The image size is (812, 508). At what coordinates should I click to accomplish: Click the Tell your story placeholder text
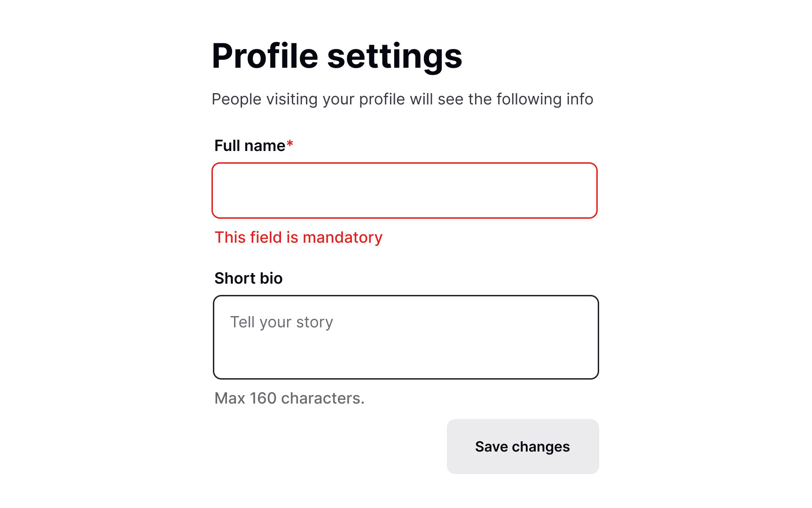(x=281, y=322)
